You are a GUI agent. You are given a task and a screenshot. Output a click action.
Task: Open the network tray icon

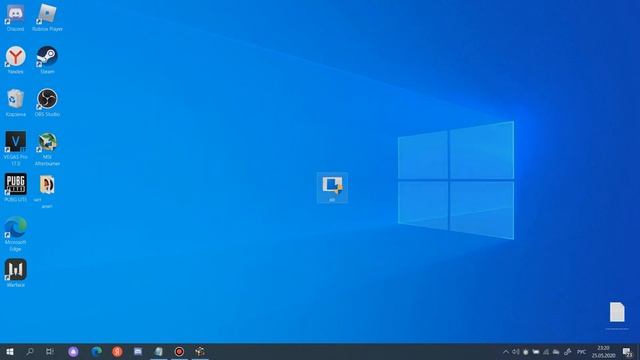(x=546, y=352)
